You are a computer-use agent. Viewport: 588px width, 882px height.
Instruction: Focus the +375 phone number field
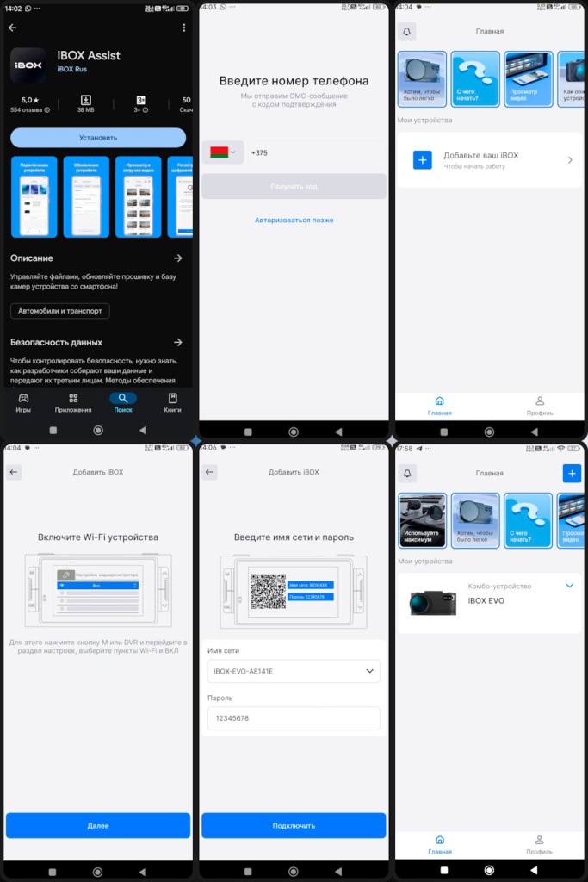click(317, 152)
